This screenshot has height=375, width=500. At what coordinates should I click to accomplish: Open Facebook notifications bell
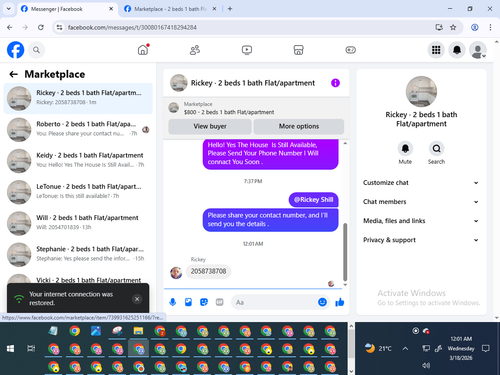tap(457, 50)
